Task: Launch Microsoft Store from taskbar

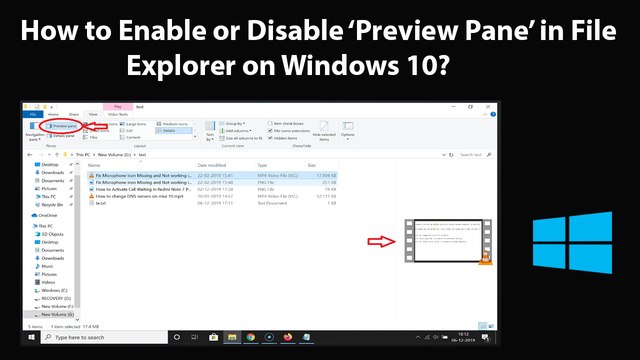Action: (x=213, y=337)
